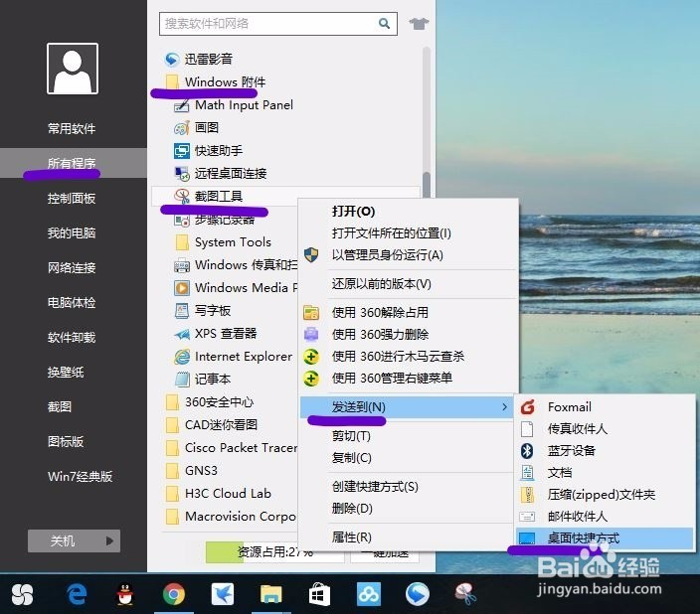Open Google Chrome from the taskbar

click(174, 594)
